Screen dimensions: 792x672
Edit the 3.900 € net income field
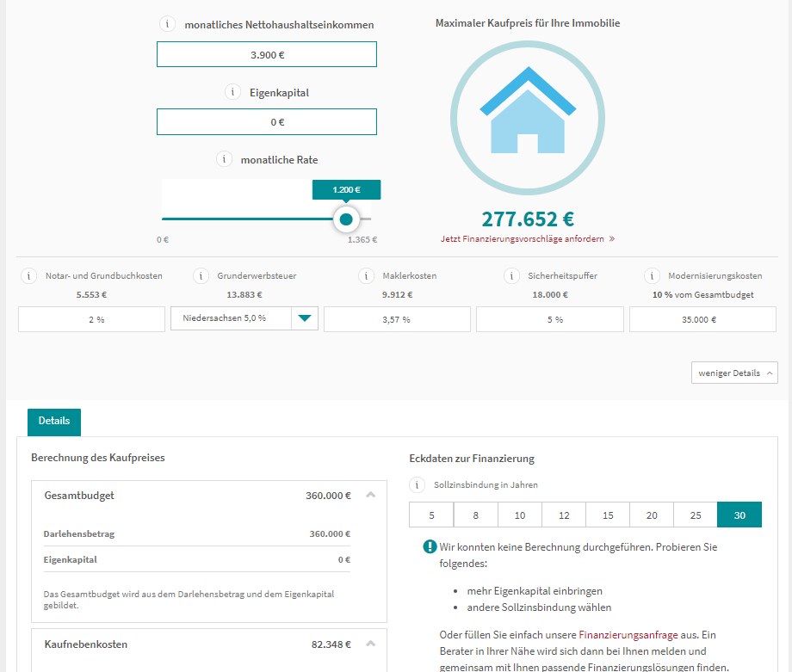267,54
